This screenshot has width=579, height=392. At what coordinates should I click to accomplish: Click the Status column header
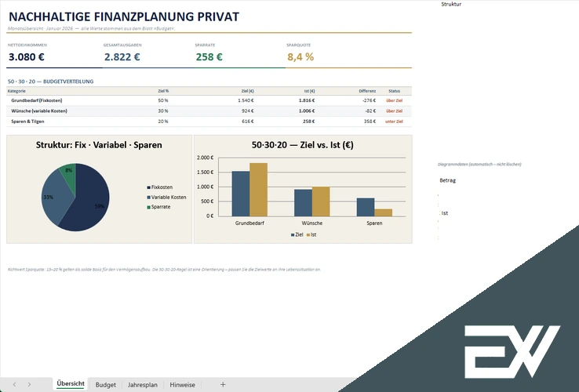pos(395,91)
